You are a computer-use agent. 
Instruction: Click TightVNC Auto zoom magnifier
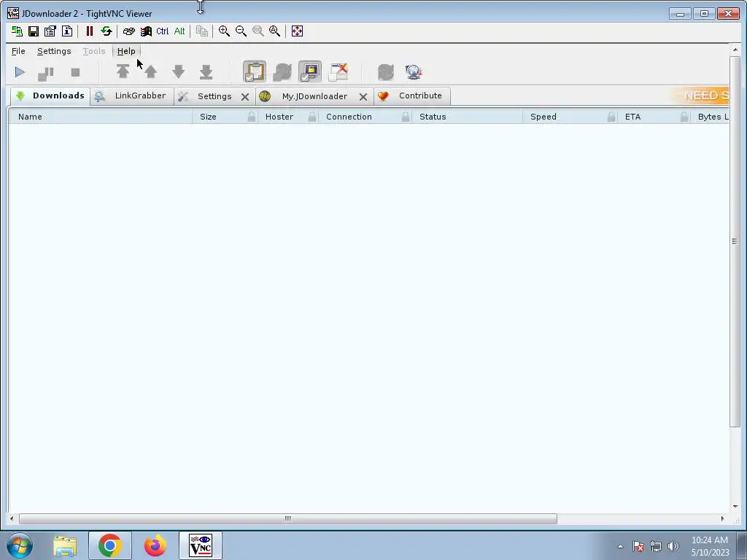(275, 31)
